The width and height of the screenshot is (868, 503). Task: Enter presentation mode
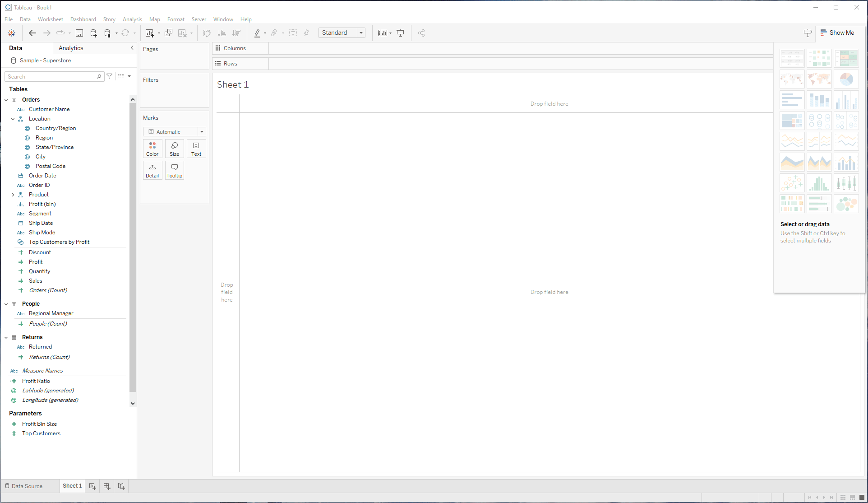click(x=400, y=33)
